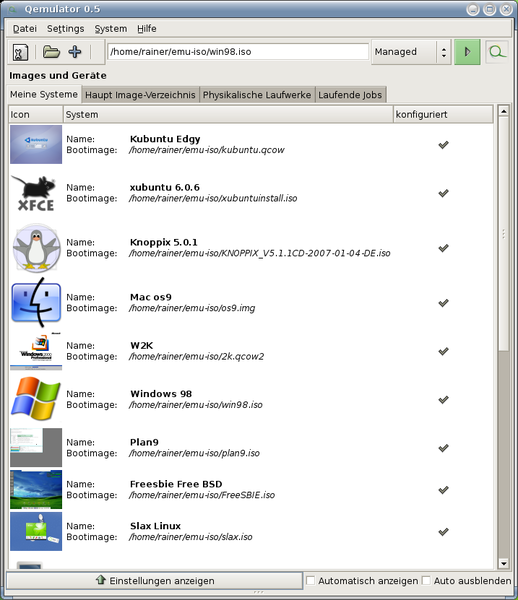Enable Automatisch anzeigen checkbox

point(311,580)
